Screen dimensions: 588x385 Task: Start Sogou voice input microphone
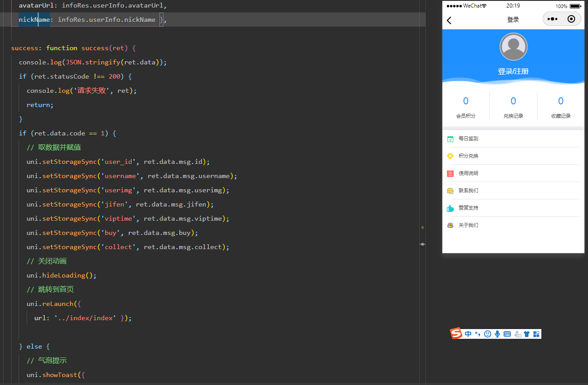tap(497, 334)
